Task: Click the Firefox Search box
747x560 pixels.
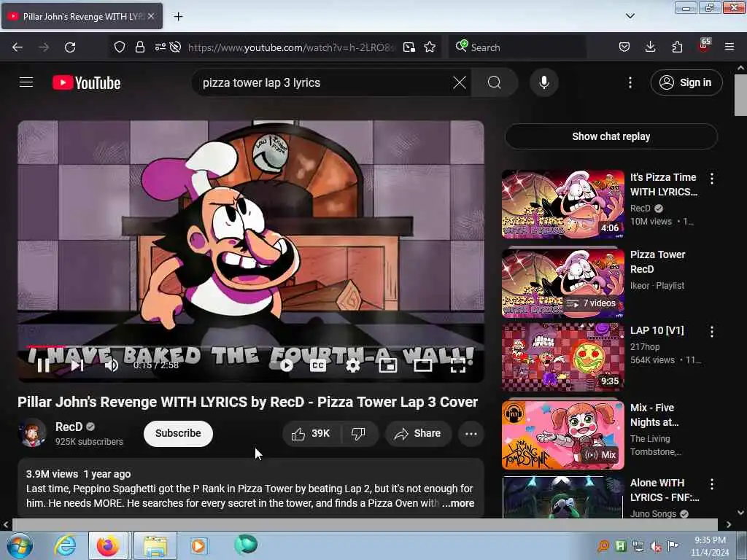Action: click(x=518, y=47)
